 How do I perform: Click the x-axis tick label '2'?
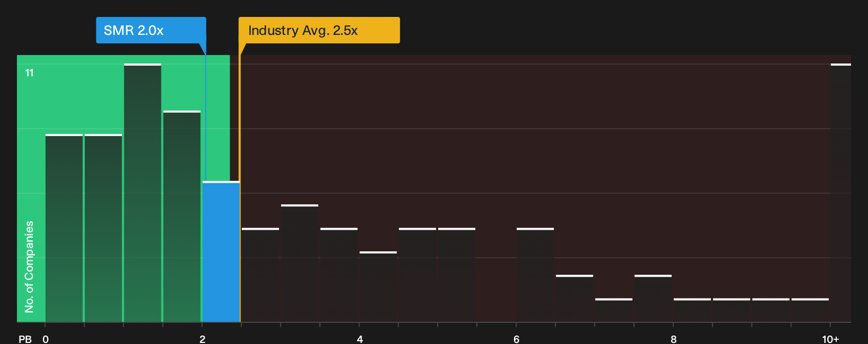tap(202, 339)
